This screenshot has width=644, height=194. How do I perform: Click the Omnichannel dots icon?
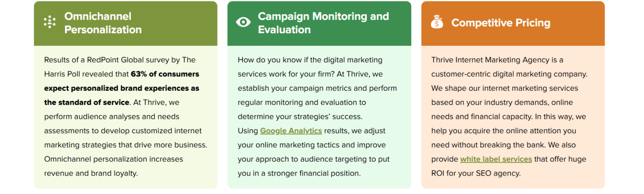pos(50,22)
